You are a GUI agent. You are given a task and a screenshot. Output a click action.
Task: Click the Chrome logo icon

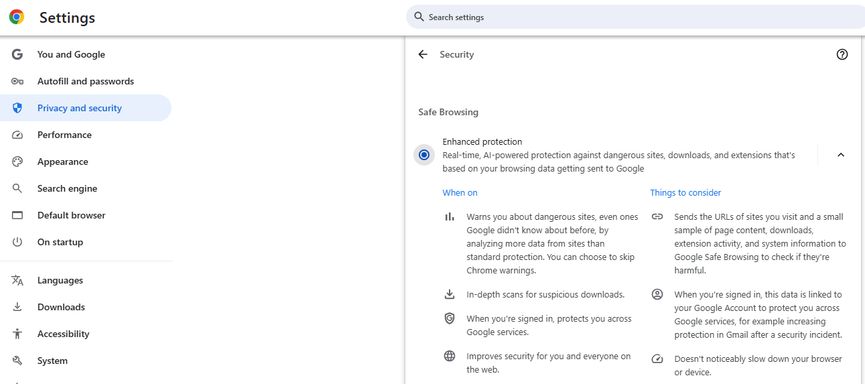pos(17,17)
